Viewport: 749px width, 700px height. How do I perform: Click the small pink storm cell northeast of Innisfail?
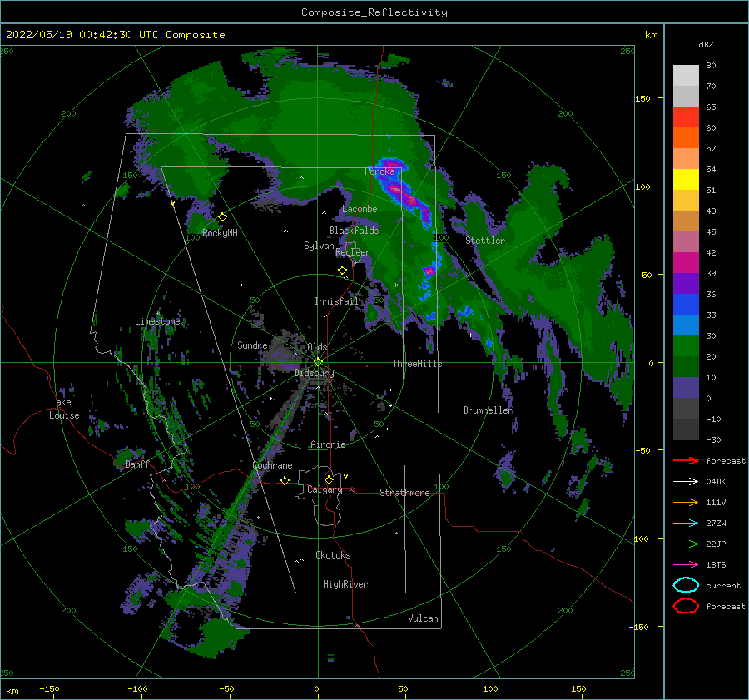[x=429, y=271]
